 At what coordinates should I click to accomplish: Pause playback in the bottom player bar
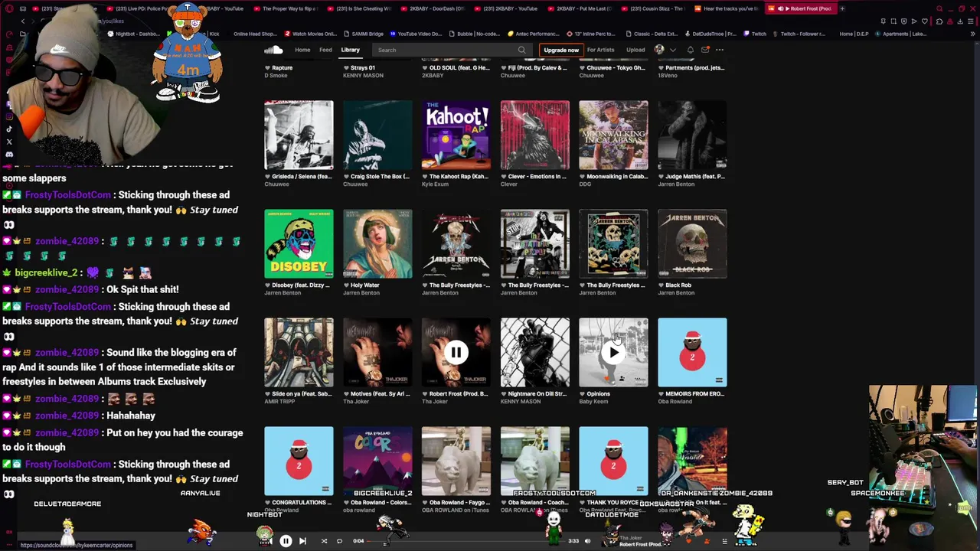pyautogui.click(x=286, y=541)
